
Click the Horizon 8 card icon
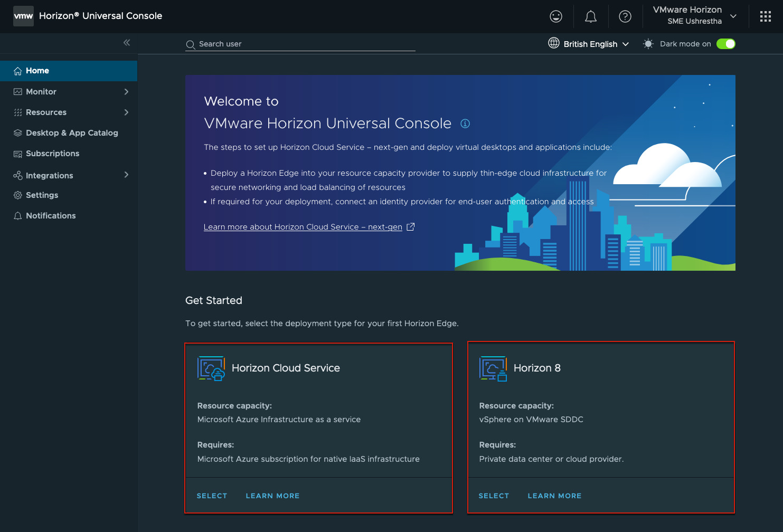pyautogui.click(x=493, y=368)
